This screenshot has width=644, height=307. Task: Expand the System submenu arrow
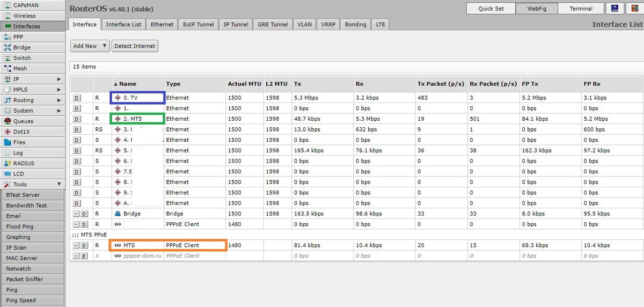[x=58, y=111]
